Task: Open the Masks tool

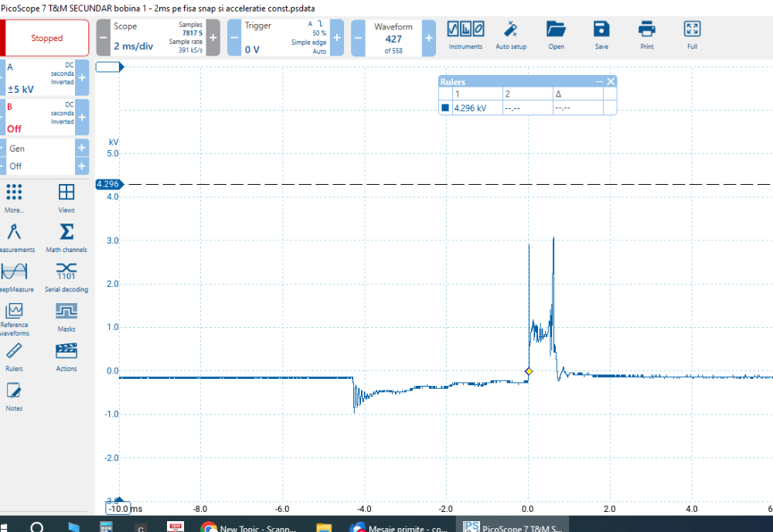Action: click(x=66, y=316)
